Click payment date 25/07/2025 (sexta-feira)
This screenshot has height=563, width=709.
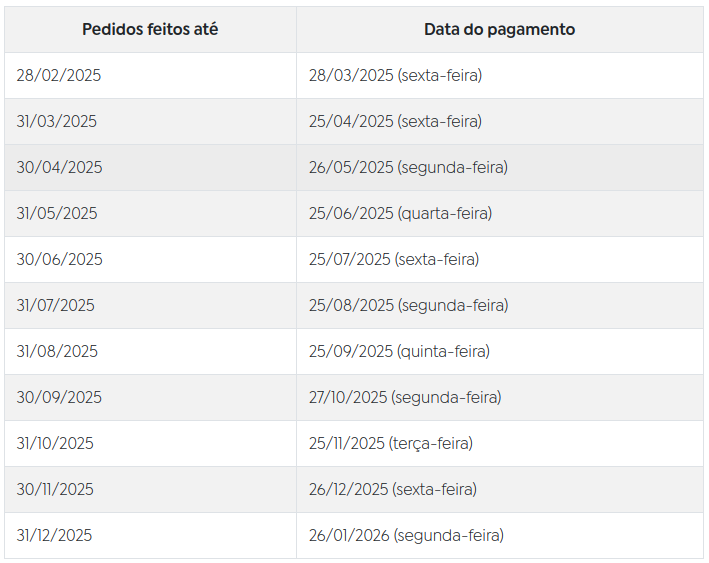pyautogui.click(x=394, y=260)
